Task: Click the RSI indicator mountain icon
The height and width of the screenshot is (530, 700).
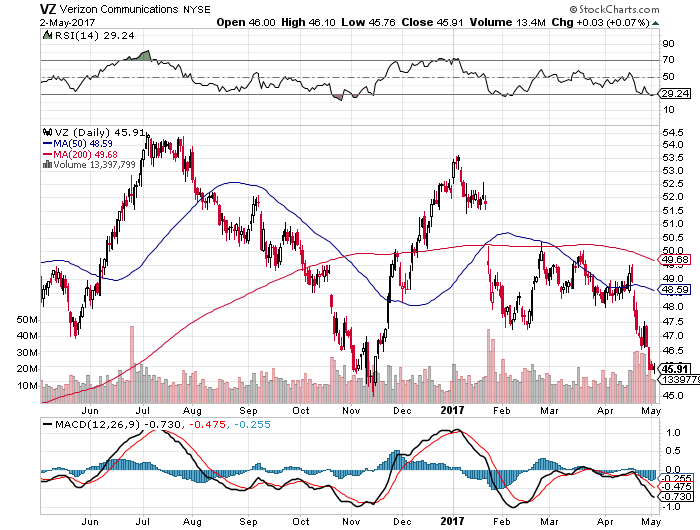Action: pos(47,35)
